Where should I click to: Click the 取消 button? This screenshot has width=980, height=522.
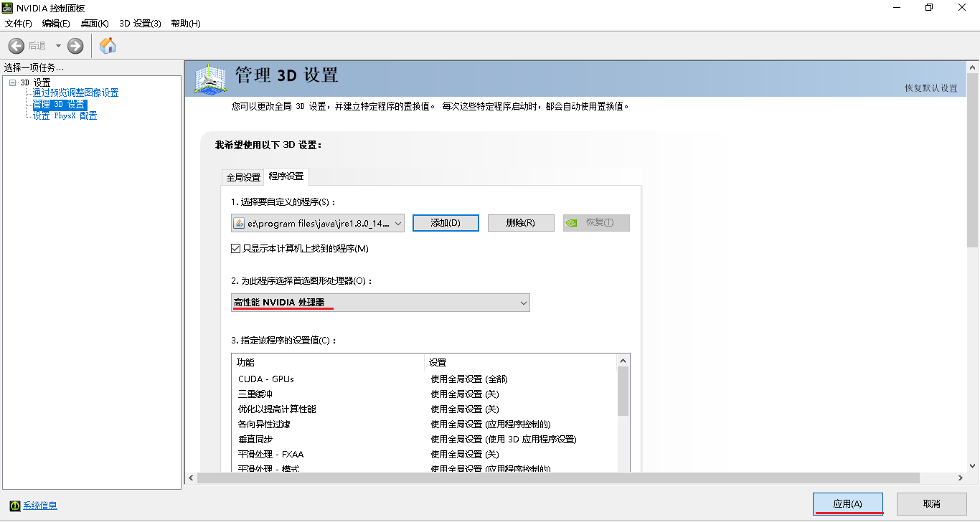[x=932, y=504]
